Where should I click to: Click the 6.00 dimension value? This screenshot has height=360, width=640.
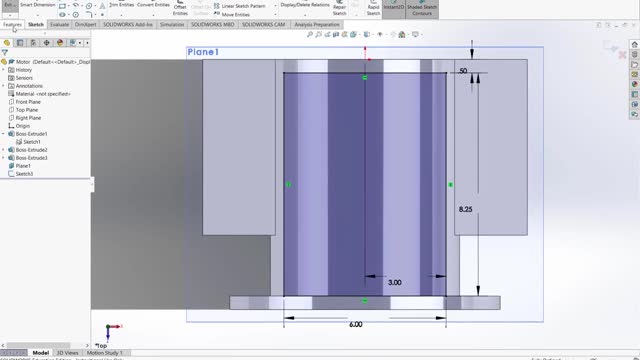(356, 324)
